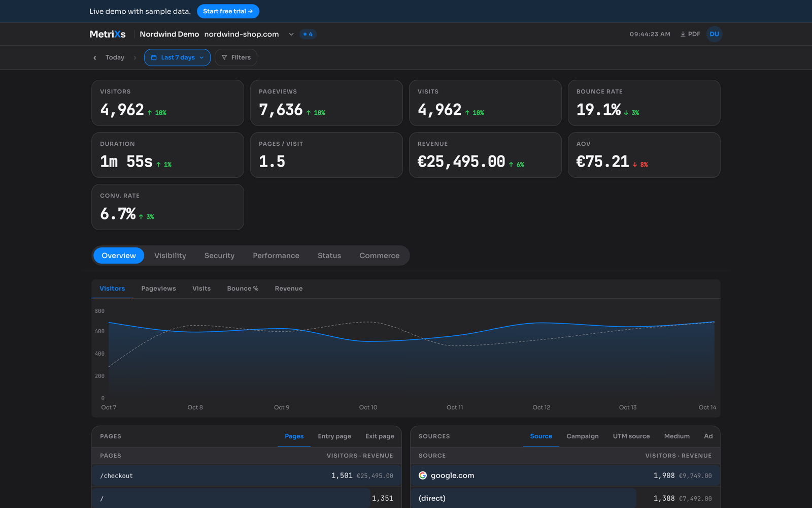
Task: Click the Conv. Rate 6.7% card
Action: 167,207
